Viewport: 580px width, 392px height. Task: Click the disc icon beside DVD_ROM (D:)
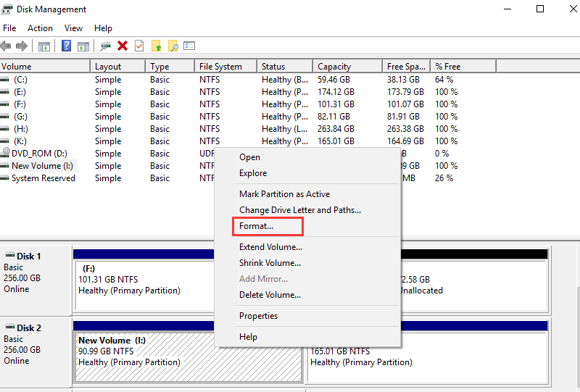[6, 151]
